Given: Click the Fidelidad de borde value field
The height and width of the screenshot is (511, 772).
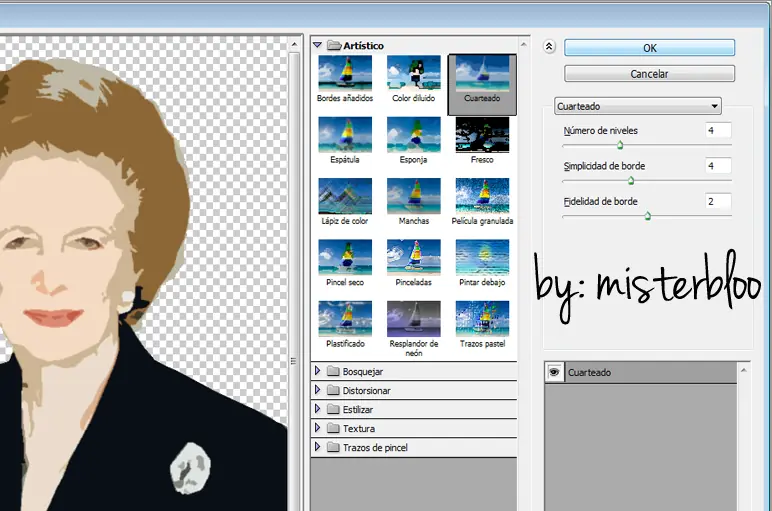Looking at the screenshot, I should pos(718,201).
